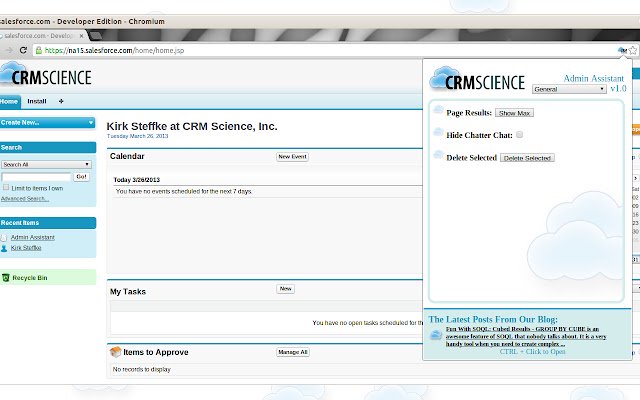Open the Fun With SOQL blog post link

(x=526, y=336)
